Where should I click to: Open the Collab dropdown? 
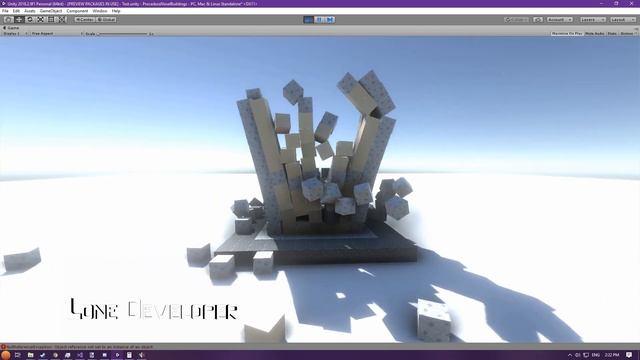pos(517,20)
